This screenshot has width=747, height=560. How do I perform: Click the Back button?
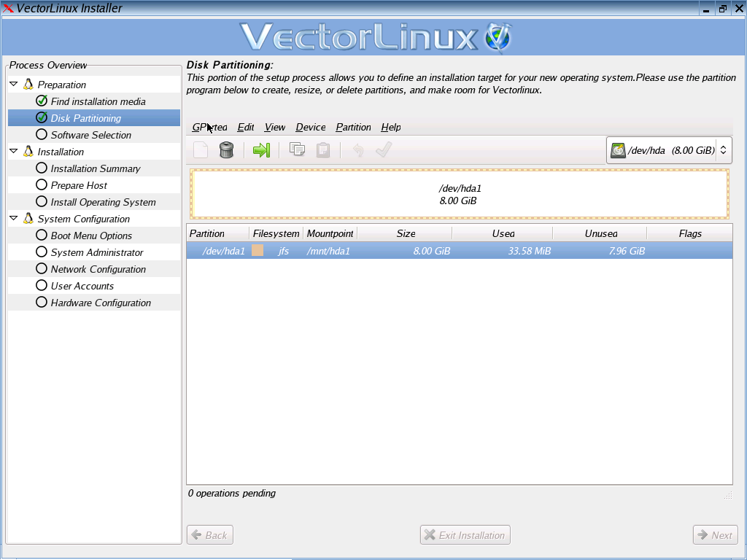210,535
